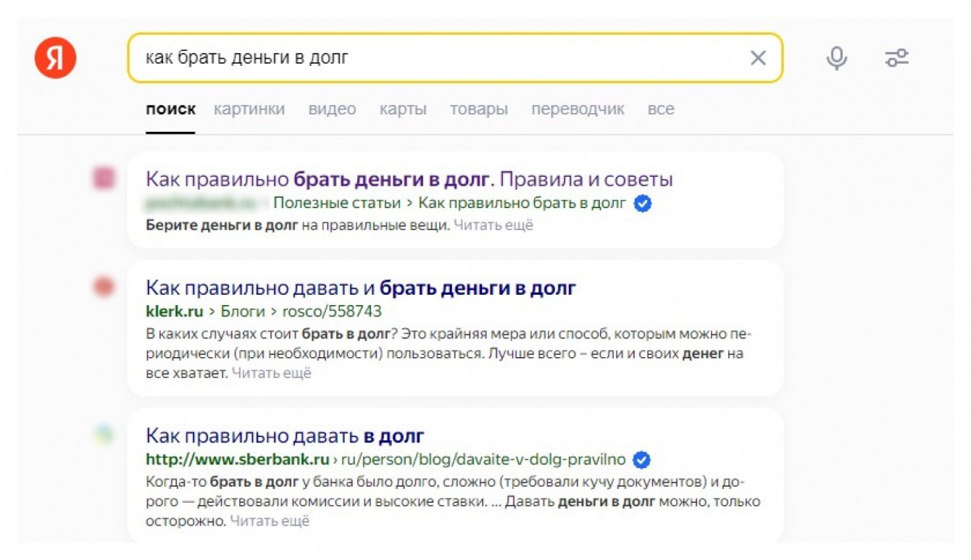Open search settings filter icon
The height and width of the screenshot is (560, 971).
click(897, 58)
